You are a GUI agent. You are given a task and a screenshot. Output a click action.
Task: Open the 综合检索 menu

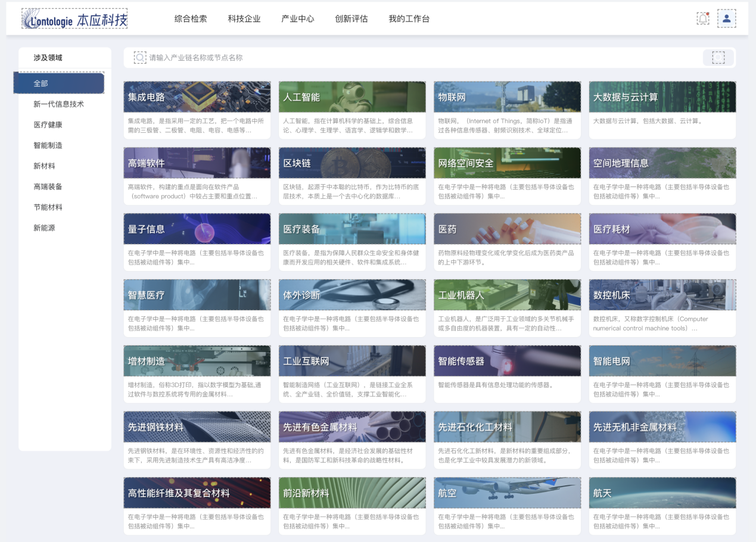pyautogui.click(x=191, y=19)
